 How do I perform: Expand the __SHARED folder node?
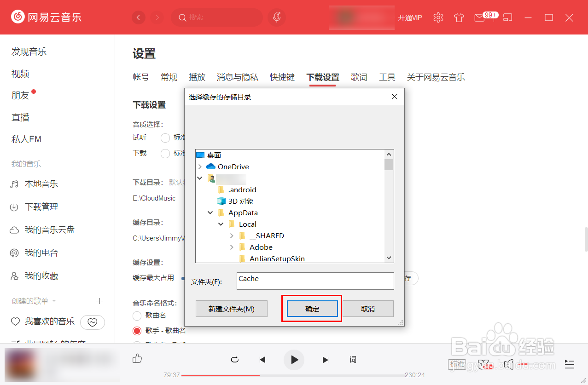click(232, 236)
